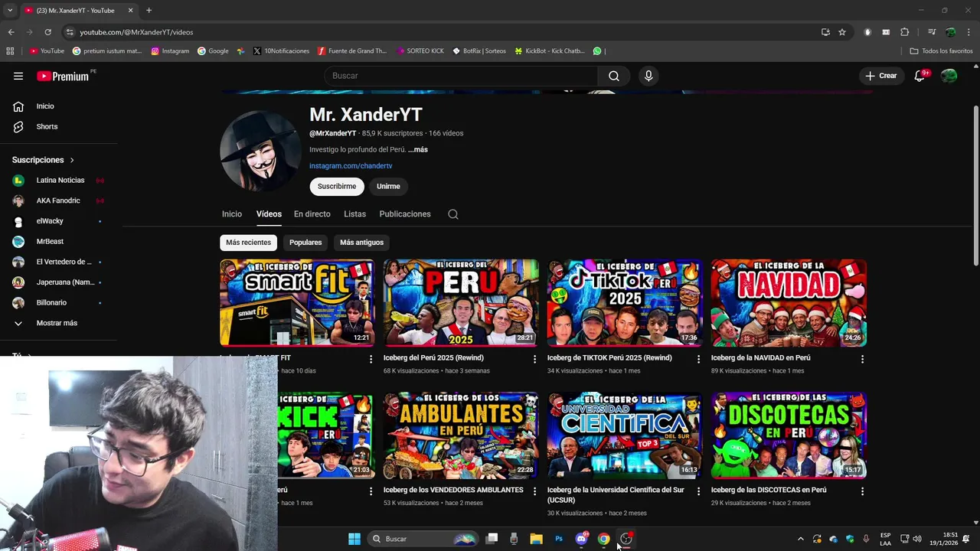Screen dimensions: 980x551
Task: Click the search magnifier button
Action: [613, 76]
